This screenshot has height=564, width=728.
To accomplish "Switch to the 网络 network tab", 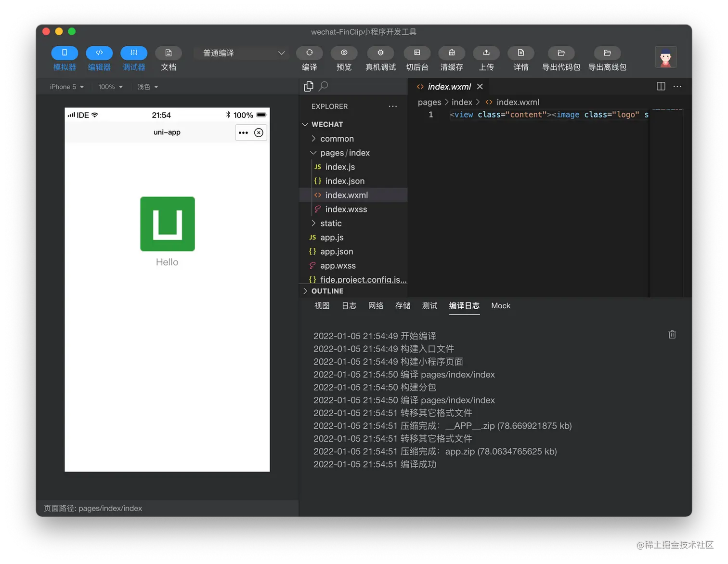I will [376, 306].
